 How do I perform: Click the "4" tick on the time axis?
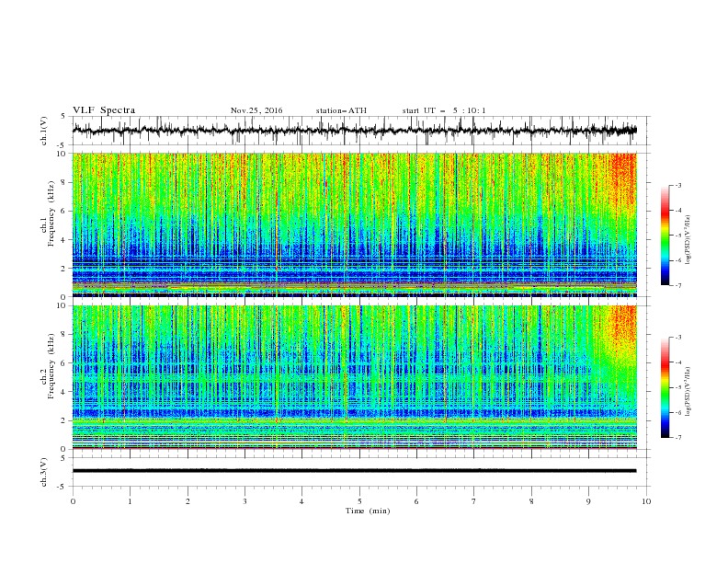click(x=301, y=501)
